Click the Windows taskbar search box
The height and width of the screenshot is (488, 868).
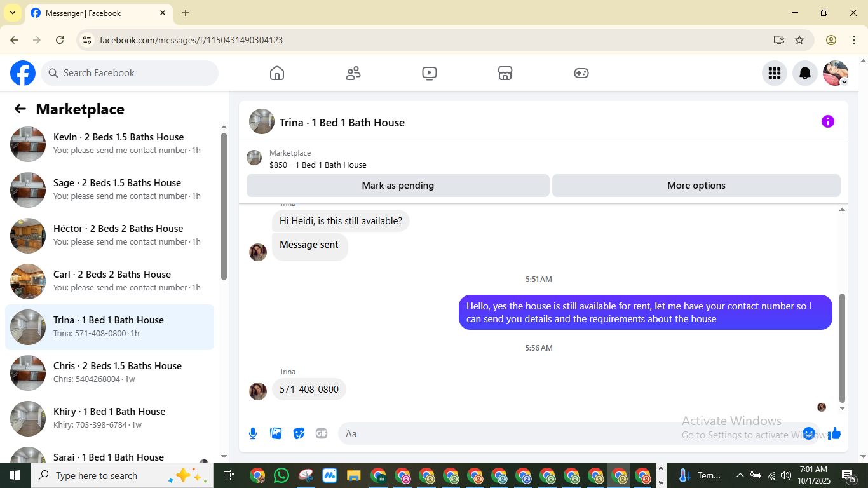pyautogui.click(x=121, y=475)
